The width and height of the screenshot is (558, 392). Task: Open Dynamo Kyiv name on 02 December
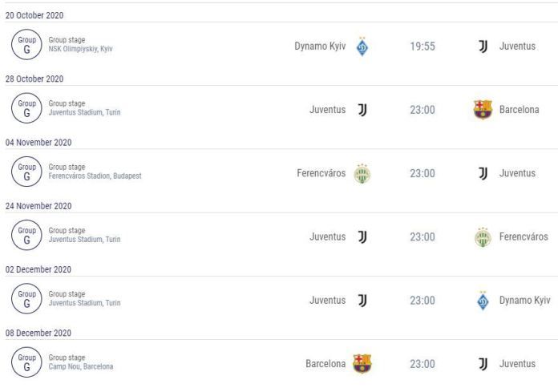(525, 301)
